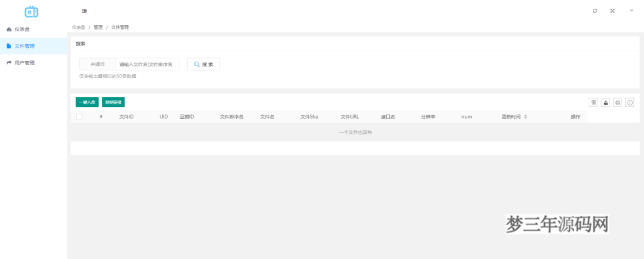The height and width of the screenshot is (259, 644).
Task: Select 文件管理 in the sidebar
Action: pyautogui.click(x=24, y=46)
